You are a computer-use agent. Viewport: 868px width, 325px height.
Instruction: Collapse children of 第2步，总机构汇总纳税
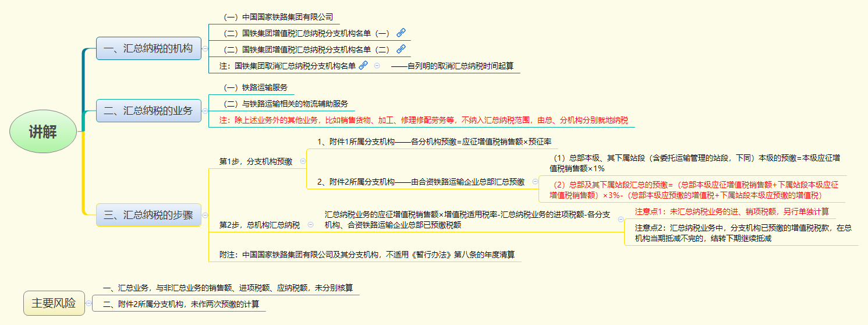click(310, 225)
